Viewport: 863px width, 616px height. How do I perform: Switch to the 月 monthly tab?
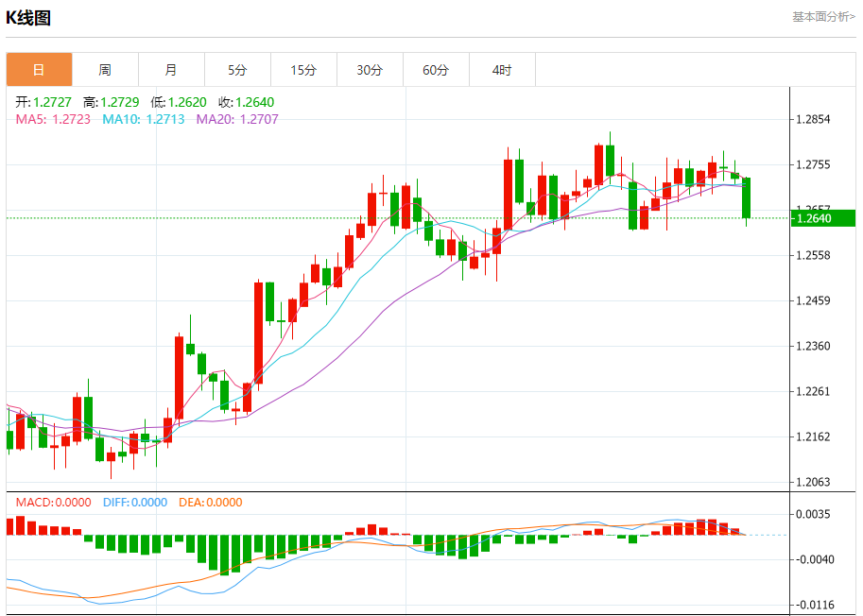pos(171,70)
